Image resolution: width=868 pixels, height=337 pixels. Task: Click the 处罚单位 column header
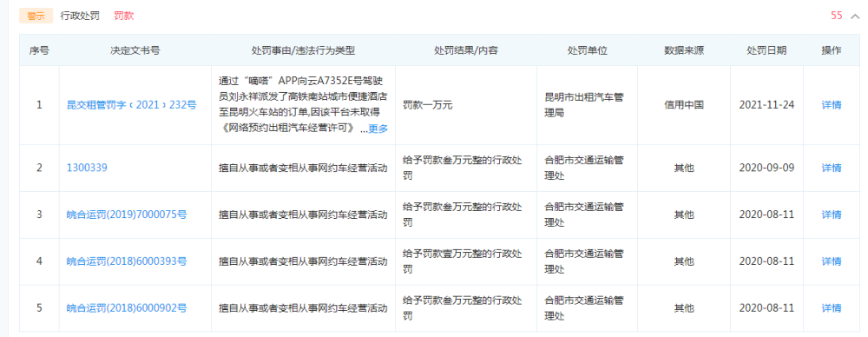point(588,50)
